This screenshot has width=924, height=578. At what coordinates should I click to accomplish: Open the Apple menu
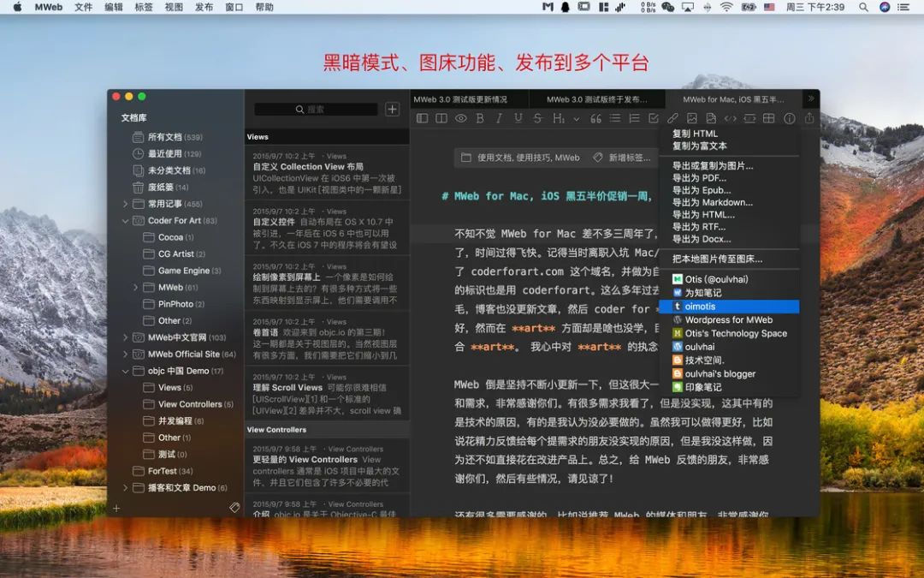tap(17, 7)
